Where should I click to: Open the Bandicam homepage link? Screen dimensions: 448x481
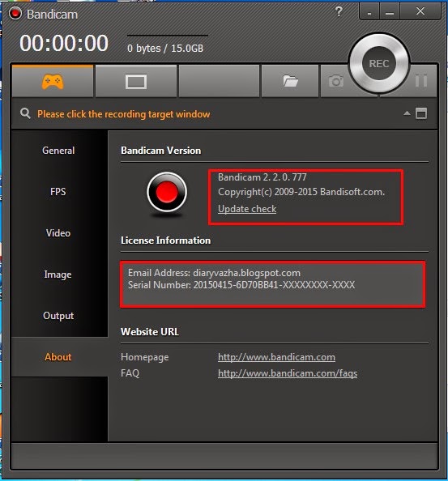(276, 357)
